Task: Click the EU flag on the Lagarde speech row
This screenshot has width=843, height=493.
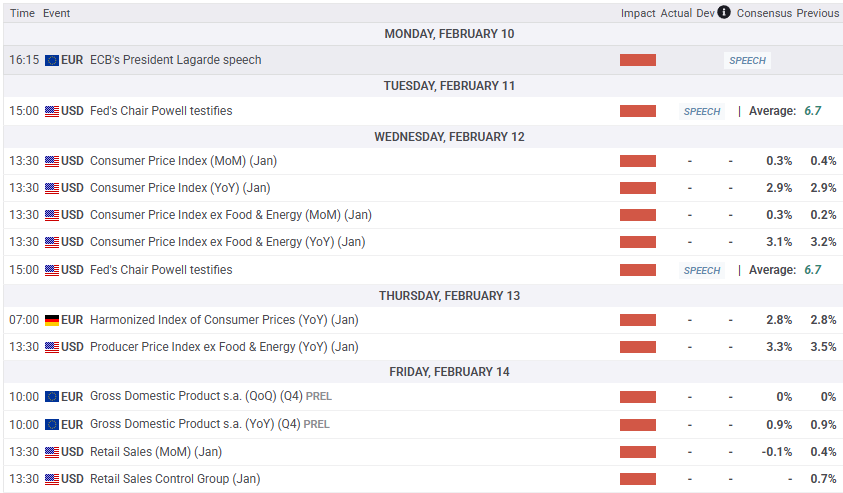Action: (x=52, y=60)
